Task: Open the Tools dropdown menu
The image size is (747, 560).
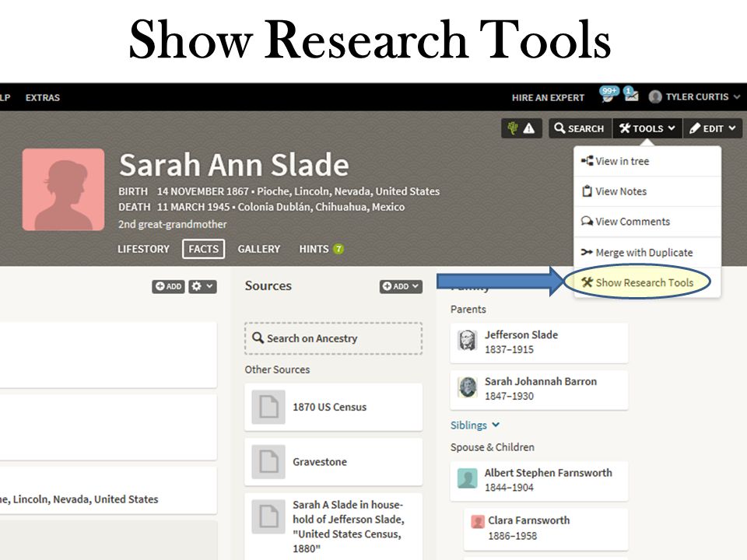Action: pyautogui.click(x=647, y=128)
